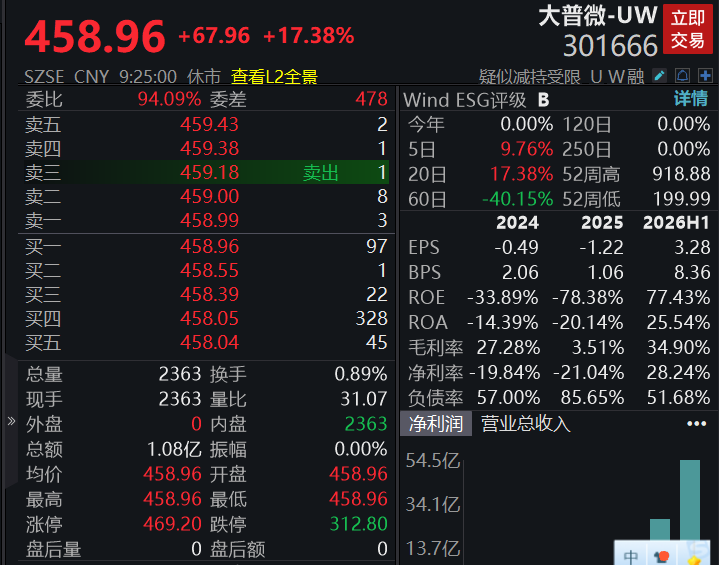Click the pencil edit icon
719x565 pixels.
(659, 76)
